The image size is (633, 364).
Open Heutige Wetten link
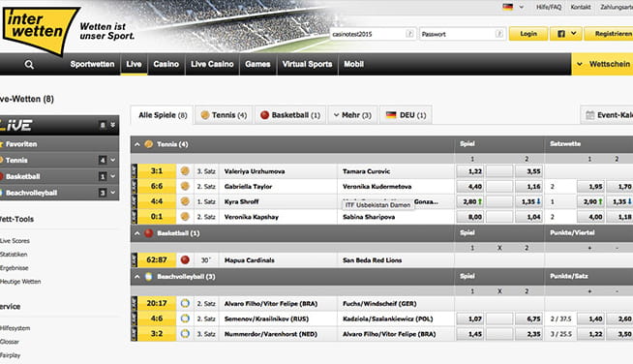(x=20, y=282)
